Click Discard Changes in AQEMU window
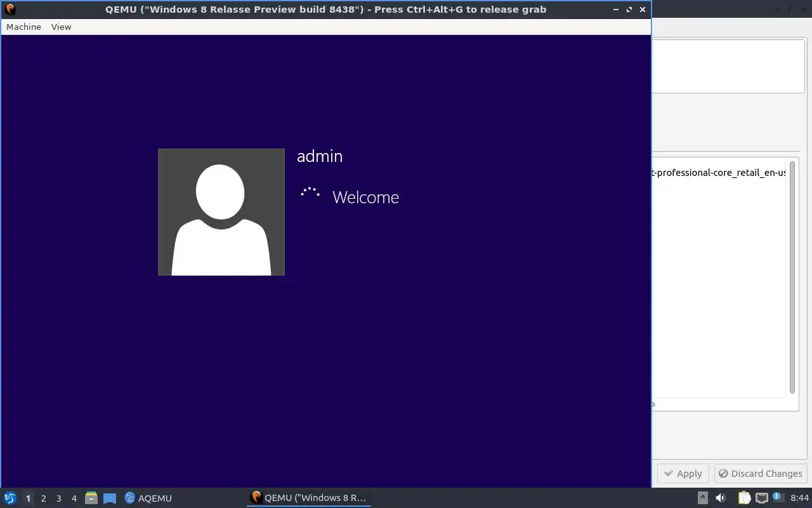The image size is (812, 508). pos(761,474)
